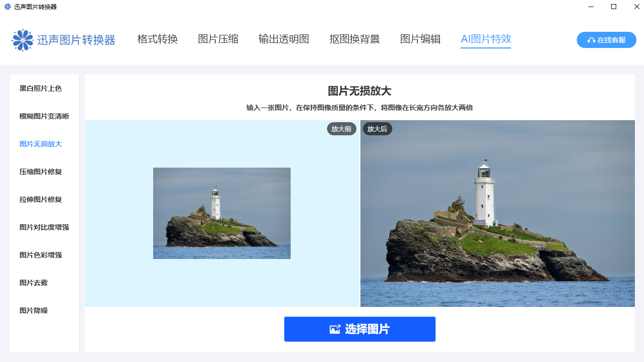Select 图片无损放大 in the sidebar
The image size is (644, 362).
tap(41, 144)
